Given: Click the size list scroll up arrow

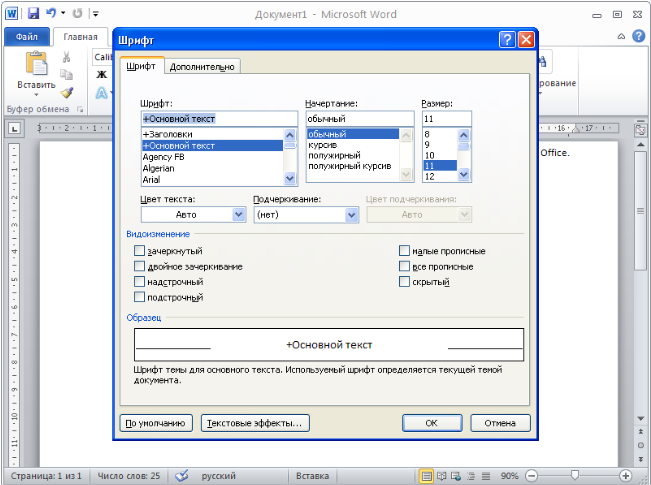Looking at the screenshot, I should (464, 135).
